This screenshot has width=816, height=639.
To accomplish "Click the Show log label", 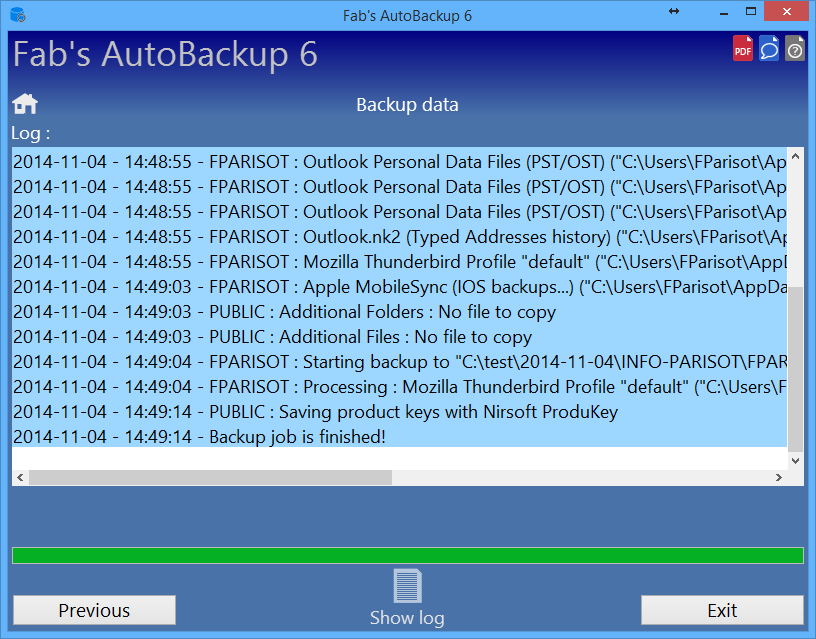I will 407,618.
